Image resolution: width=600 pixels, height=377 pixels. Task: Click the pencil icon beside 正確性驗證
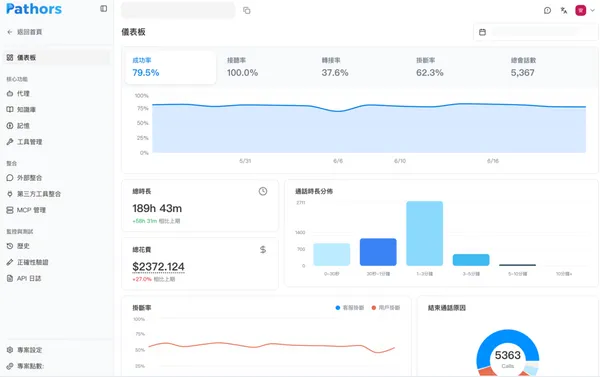10,262
